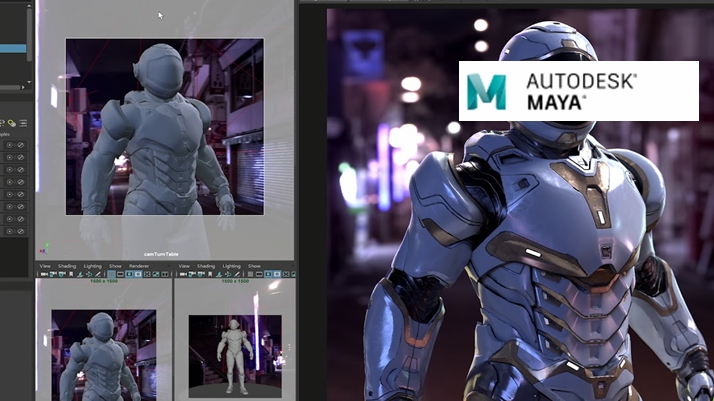
Task: Click Select Camera icon in bottom-right viewport toolbar
Action: coord(183,274)
